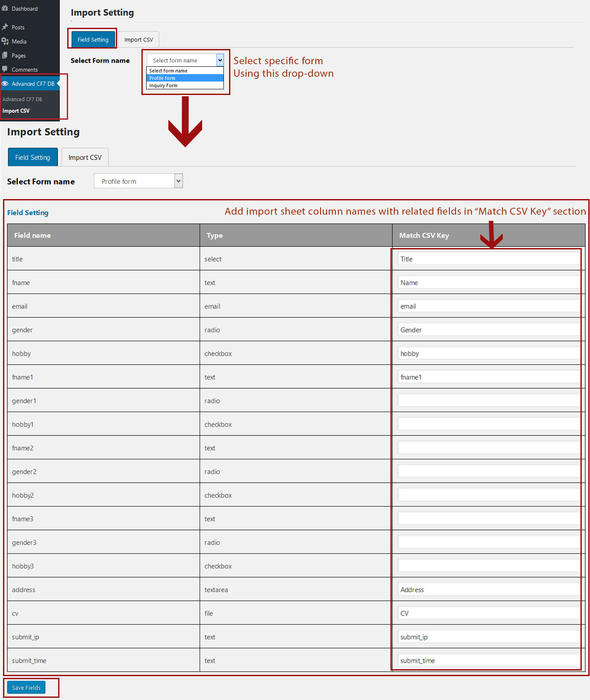
Task: Click empty CSV key field for hobby1
Action: [489, 424]
